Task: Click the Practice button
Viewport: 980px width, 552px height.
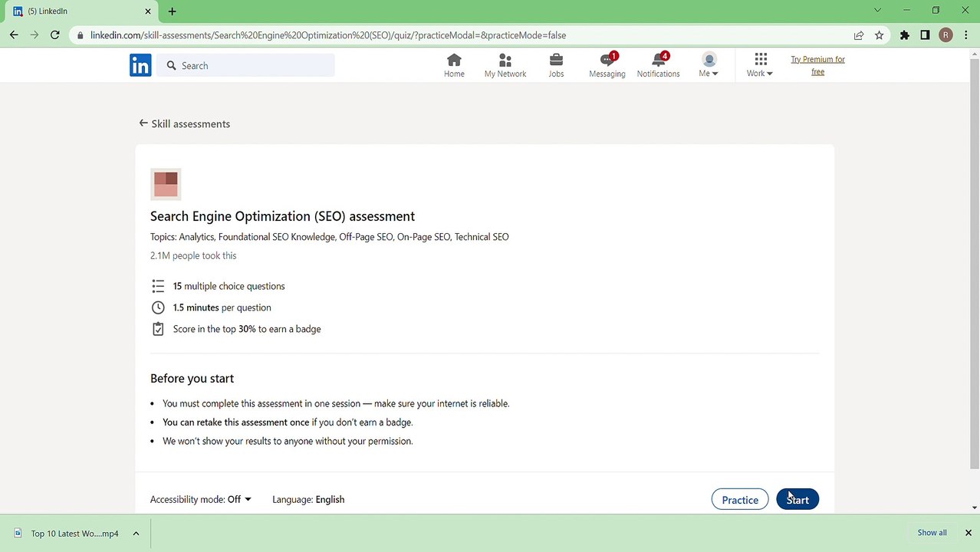Action: click(x=740, y=500)
